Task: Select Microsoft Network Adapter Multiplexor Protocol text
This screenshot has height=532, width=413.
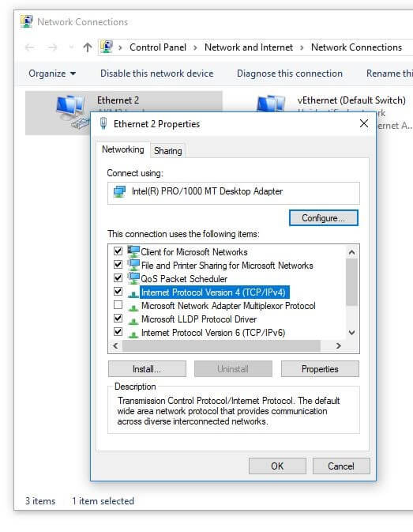Action: click(228, 306)
